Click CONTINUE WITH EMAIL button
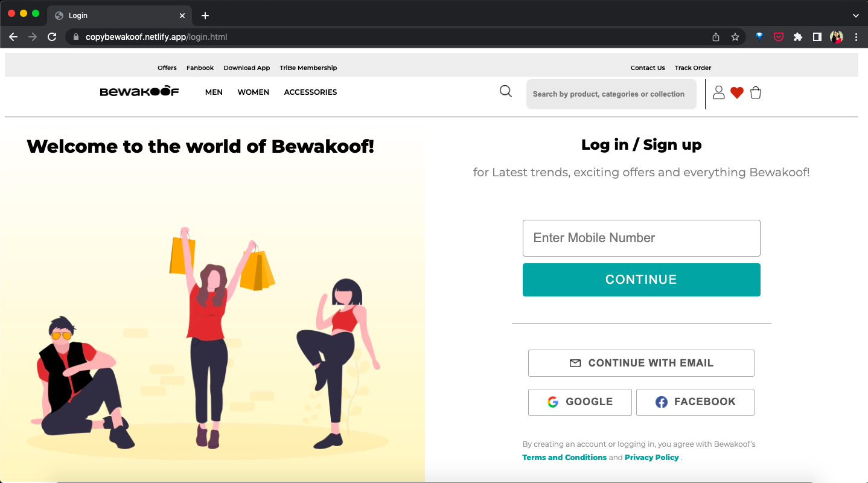This screenshot has height=483, width=868. click(x=641, y=363)
